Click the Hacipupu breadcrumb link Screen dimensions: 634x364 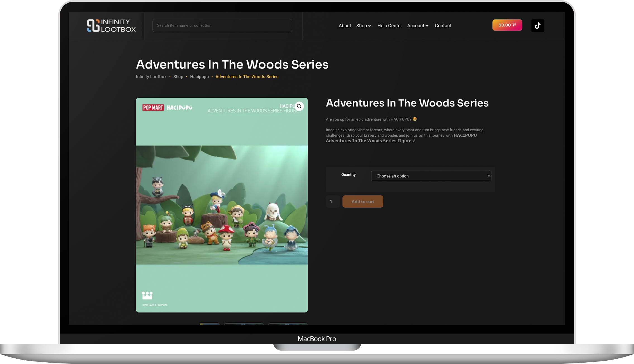tap(199, 77)
